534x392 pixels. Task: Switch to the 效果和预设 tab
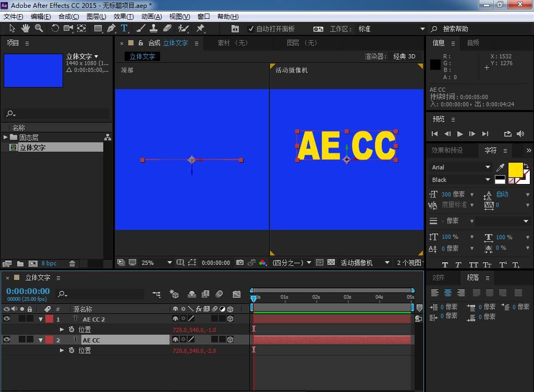coord(447,151)
